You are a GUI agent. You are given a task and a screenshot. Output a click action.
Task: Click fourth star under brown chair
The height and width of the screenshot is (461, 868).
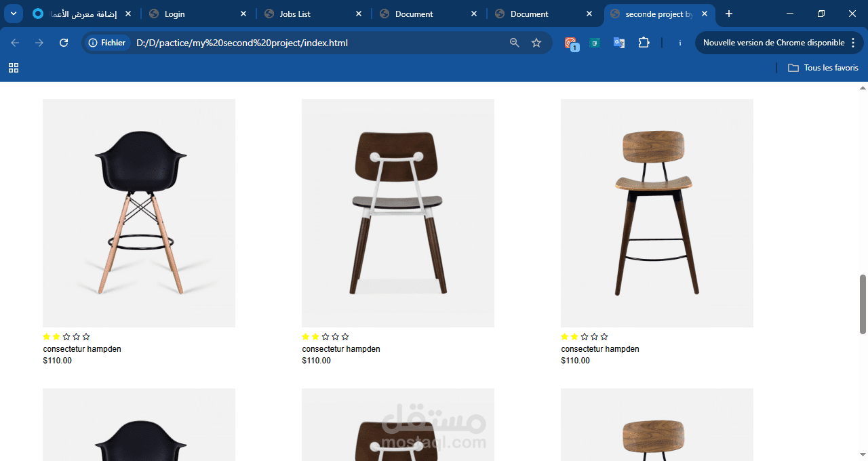pos(335,336)
